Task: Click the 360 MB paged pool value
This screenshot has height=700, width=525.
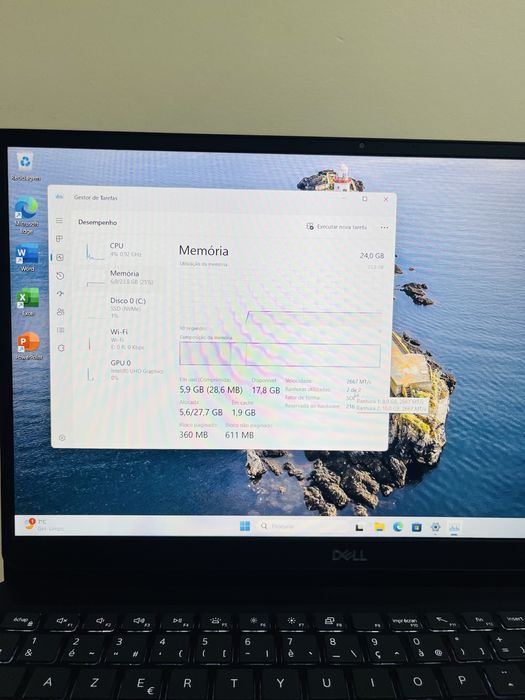Action: (193, 434)
